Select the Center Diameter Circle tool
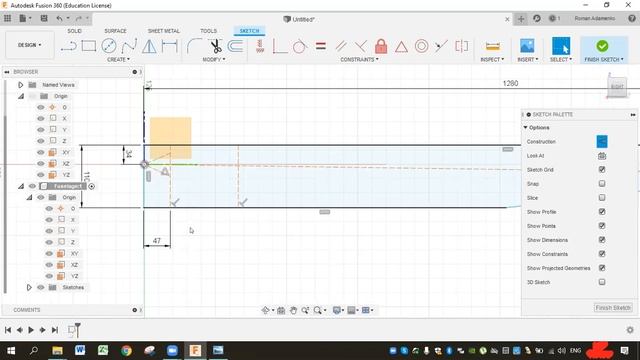 coord(109,46)
